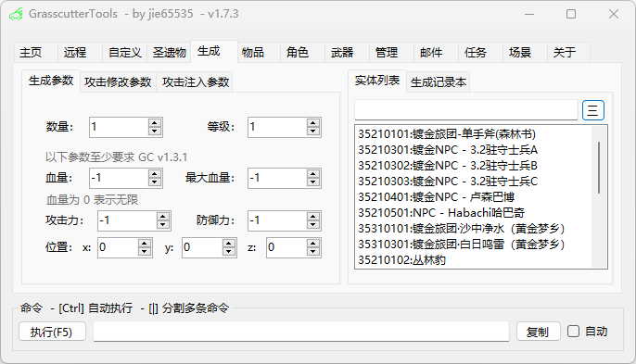Increase the 数量 value with up arrow
Viewport: 636px width, 364px height.
[x=155, y=123]
